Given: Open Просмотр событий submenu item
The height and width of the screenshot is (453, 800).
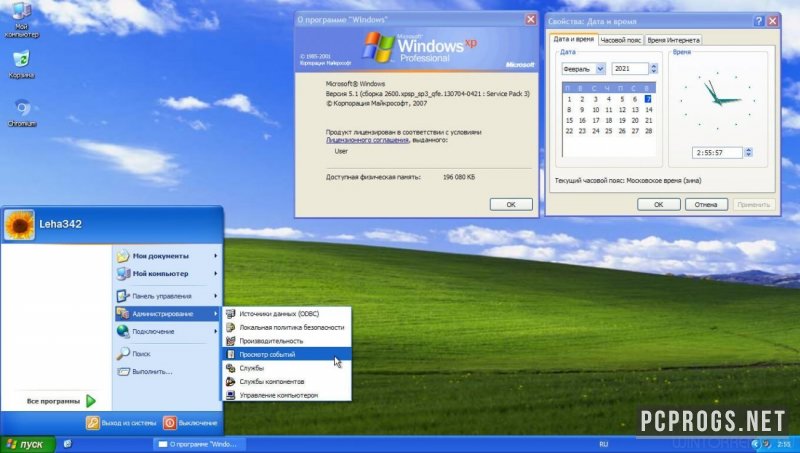Looking at the screenshot, I should pos(287,354).
